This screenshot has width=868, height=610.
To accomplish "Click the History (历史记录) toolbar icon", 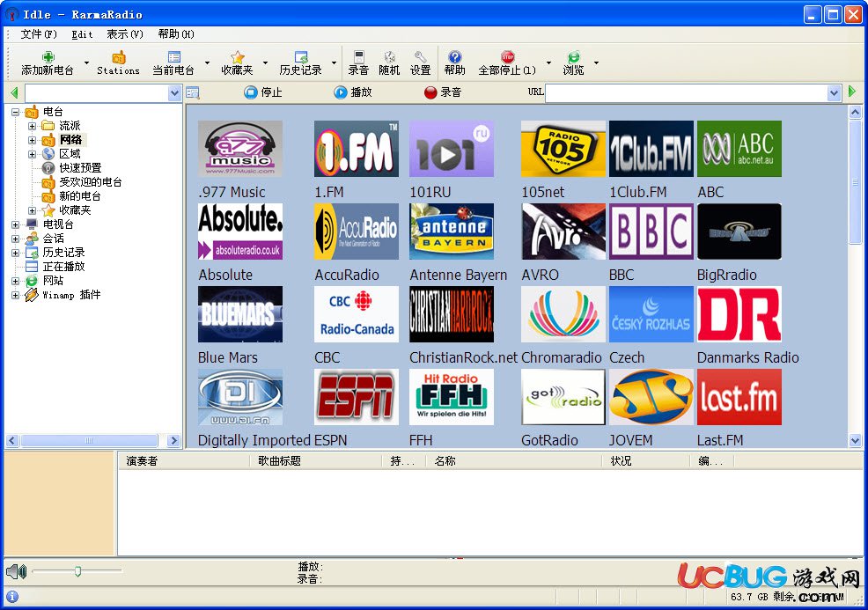I will pyautogui.click(x=300, y=57).
